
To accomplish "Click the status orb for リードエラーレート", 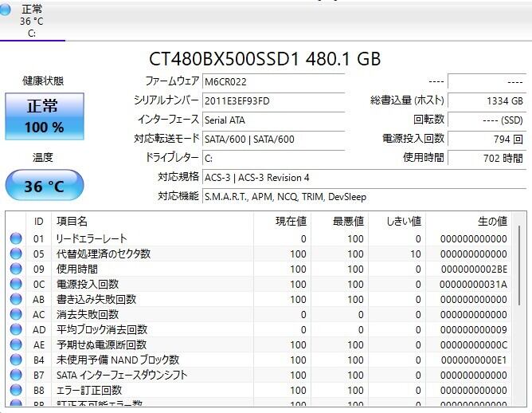I will [16, 239].
